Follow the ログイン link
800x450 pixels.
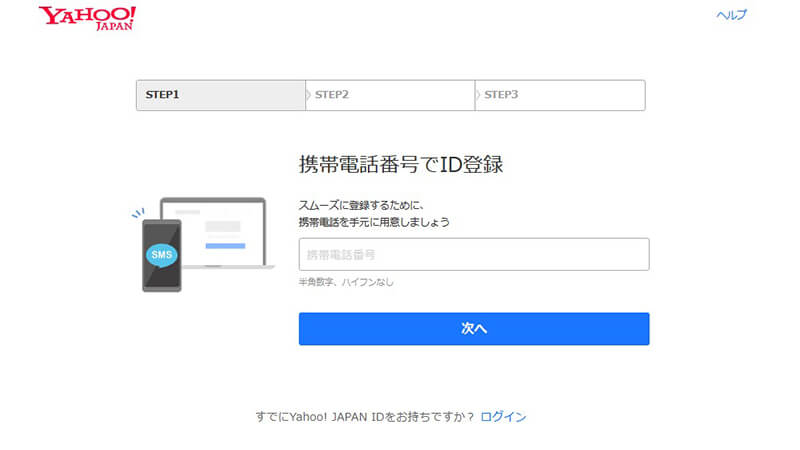503,416
